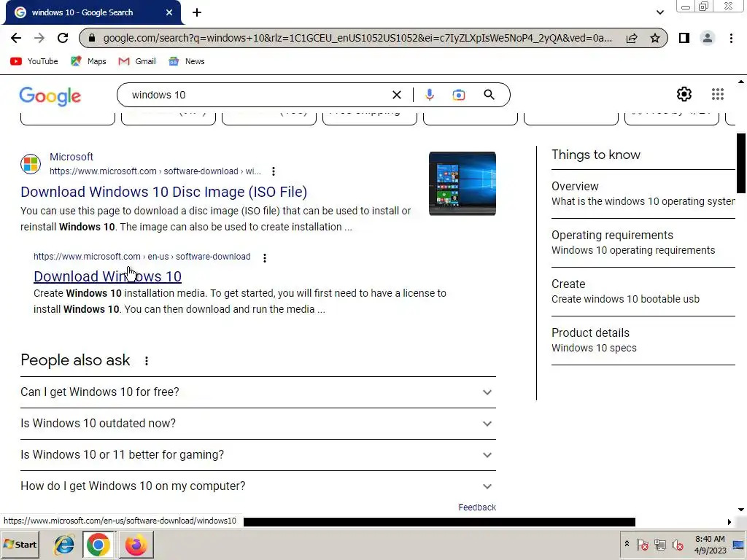Image resolution: width=747 pixels, height=560 pixels.
Task: Open the Google apps grid
Action: (718, 94)
